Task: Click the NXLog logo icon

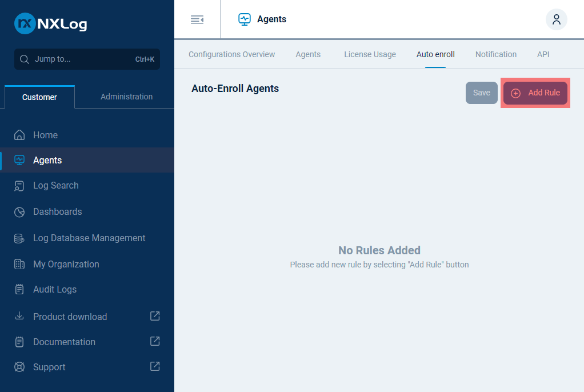Action: click(x=25, y=23)
